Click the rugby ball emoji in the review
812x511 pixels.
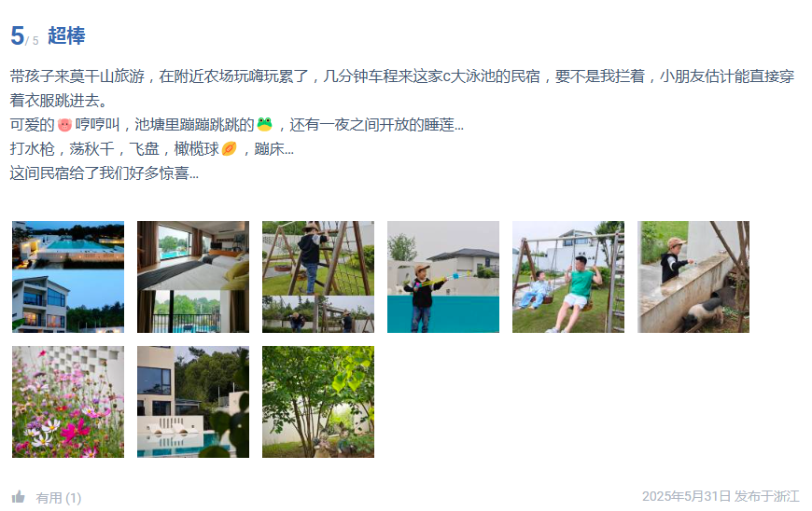[229, 149]
